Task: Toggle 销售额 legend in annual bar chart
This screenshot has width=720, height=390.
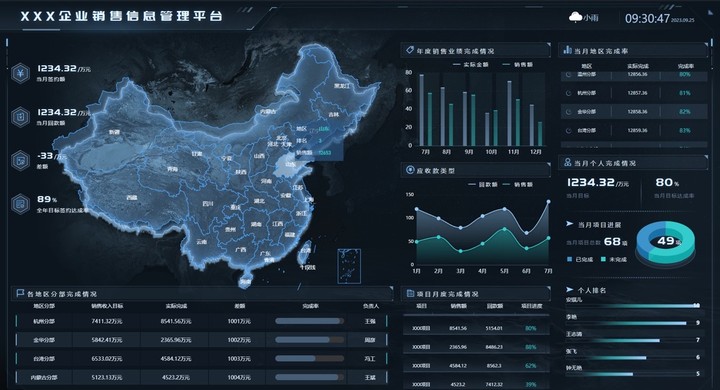Action: (518, 65)
